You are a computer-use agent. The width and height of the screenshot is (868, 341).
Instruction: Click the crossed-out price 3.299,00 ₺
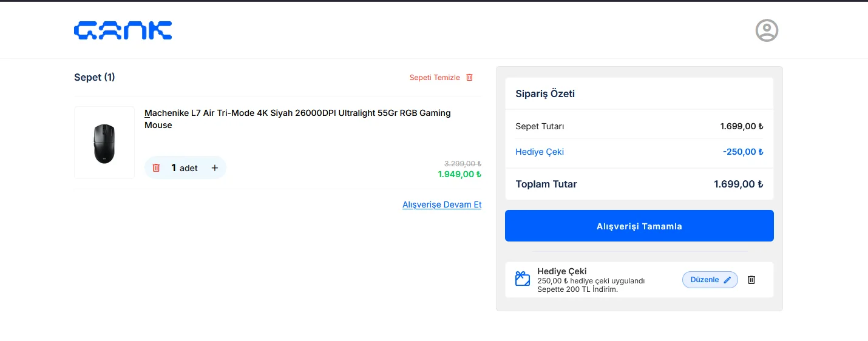click(x=463, y=164)
